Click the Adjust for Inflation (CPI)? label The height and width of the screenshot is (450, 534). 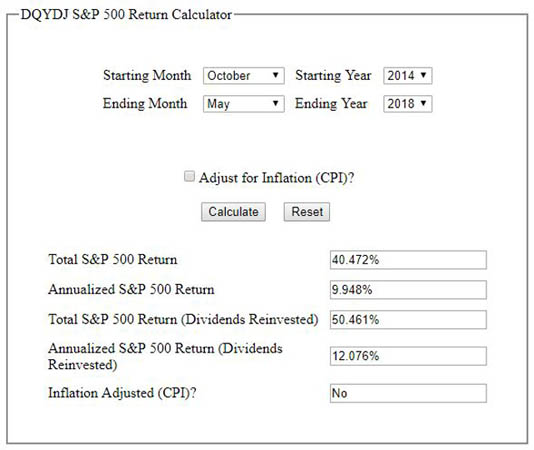pyautogui.click(x=277, y=178)
